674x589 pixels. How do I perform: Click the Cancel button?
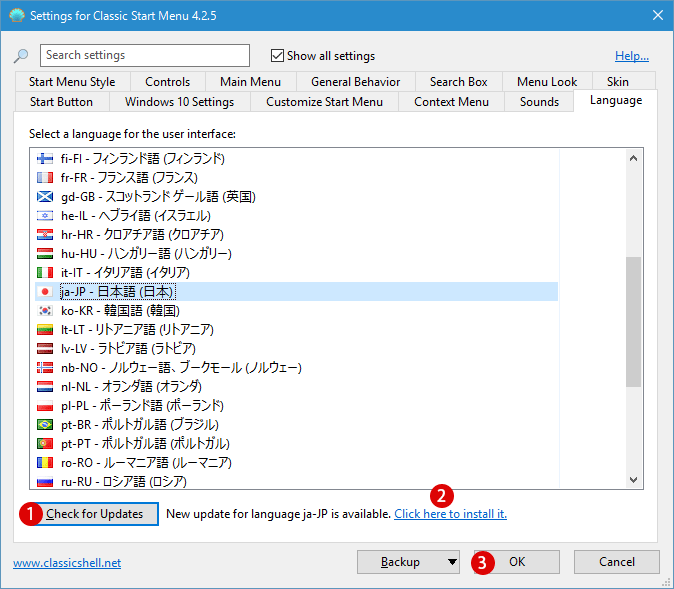tap(617, 562)
